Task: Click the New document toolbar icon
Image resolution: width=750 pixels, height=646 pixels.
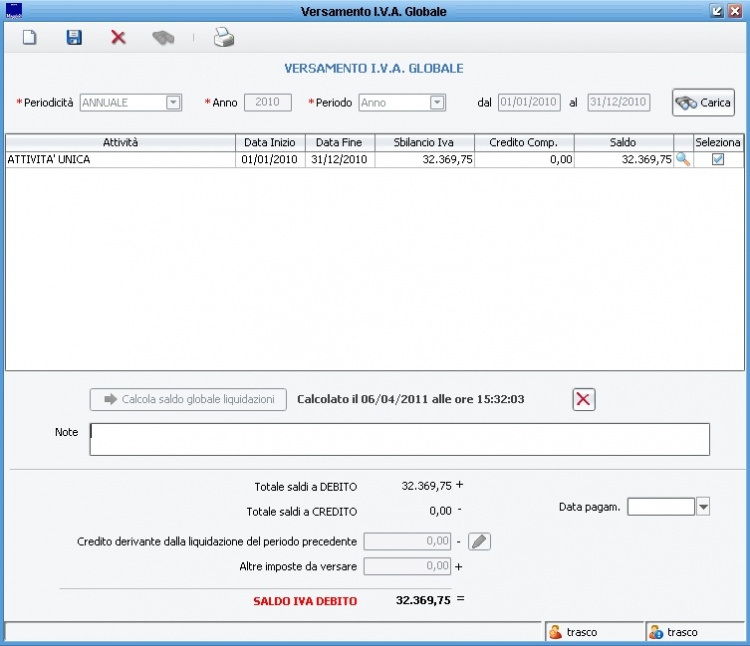Action: click(30, 38)
